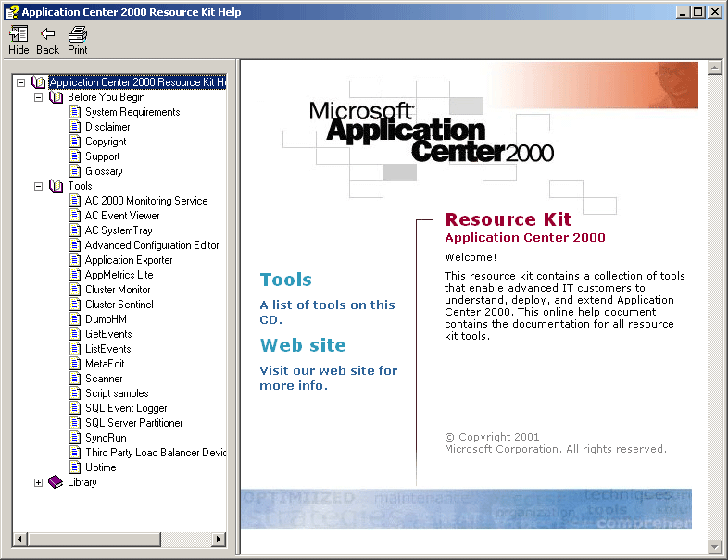728x560 pixels.
Task: Click the page icon next to Copyright
Action: tap(75, 142)
